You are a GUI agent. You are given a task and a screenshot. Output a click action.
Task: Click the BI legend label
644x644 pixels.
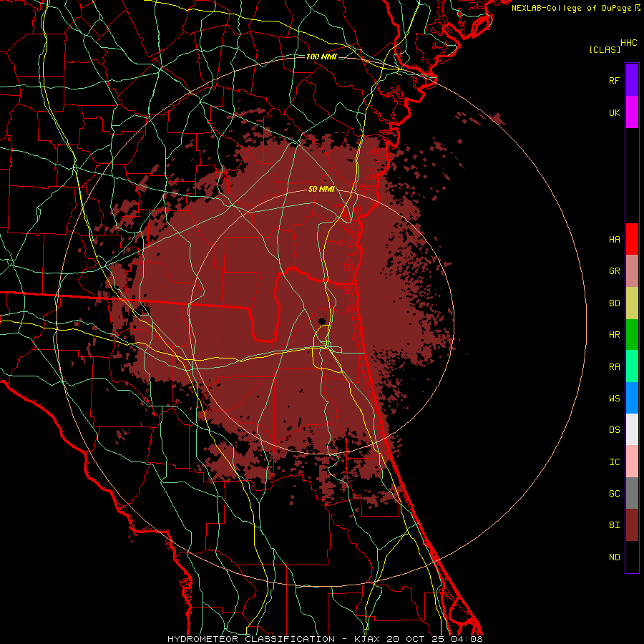tap(615, 525)
